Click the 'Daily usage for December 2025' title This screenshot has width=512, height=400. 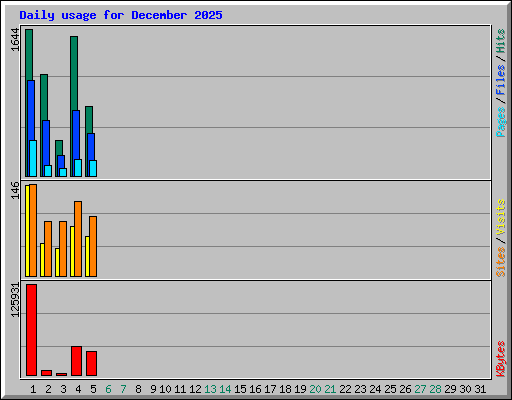click(x=121, y=15)
